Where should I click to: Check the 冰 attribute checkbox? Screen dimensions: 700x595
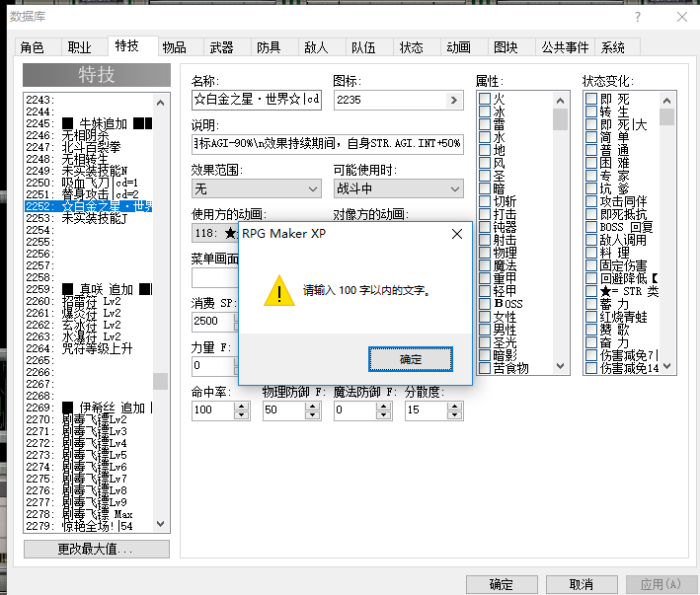click(x=485, y=112)
